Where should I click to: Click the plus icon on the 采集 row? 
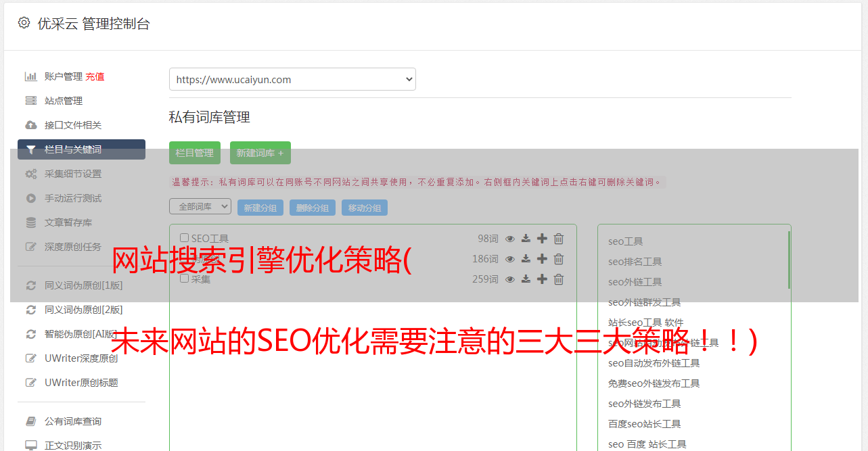(x=542, y=279)
